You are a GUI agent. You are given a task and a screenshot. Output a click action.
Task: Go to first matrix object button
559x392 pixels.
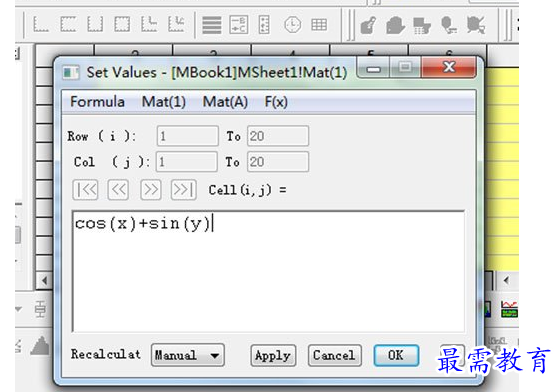coord(85,190)
